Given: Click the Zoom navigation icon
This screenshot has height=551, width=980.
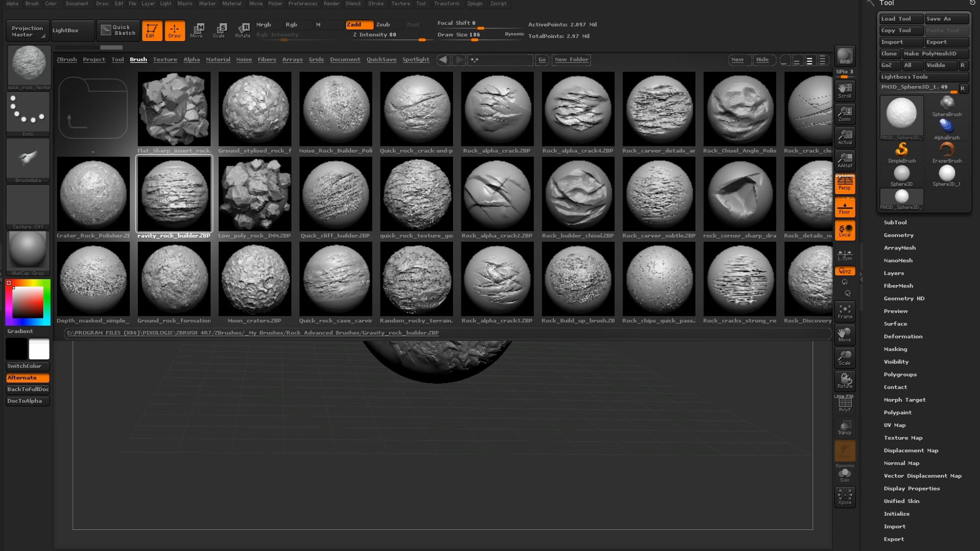Looking at the screenshot, I should point(844,114).
